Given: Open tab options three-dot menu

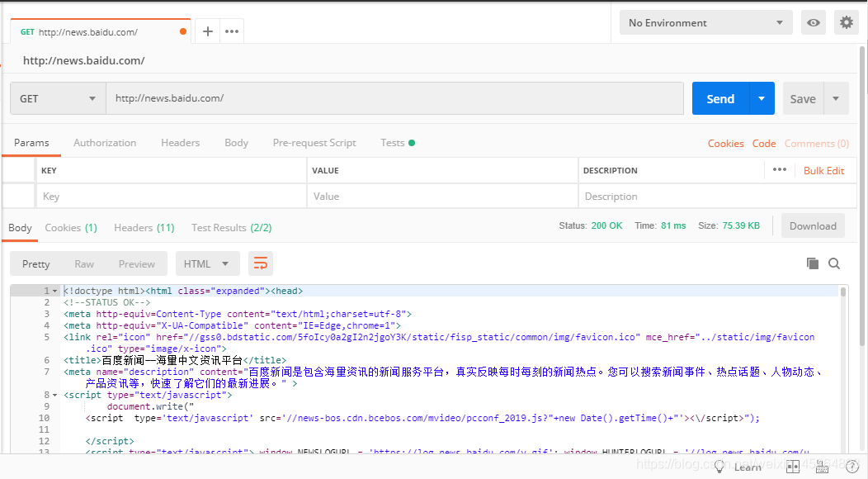Looking at the screenshot, I should click(x=232, y=31).
